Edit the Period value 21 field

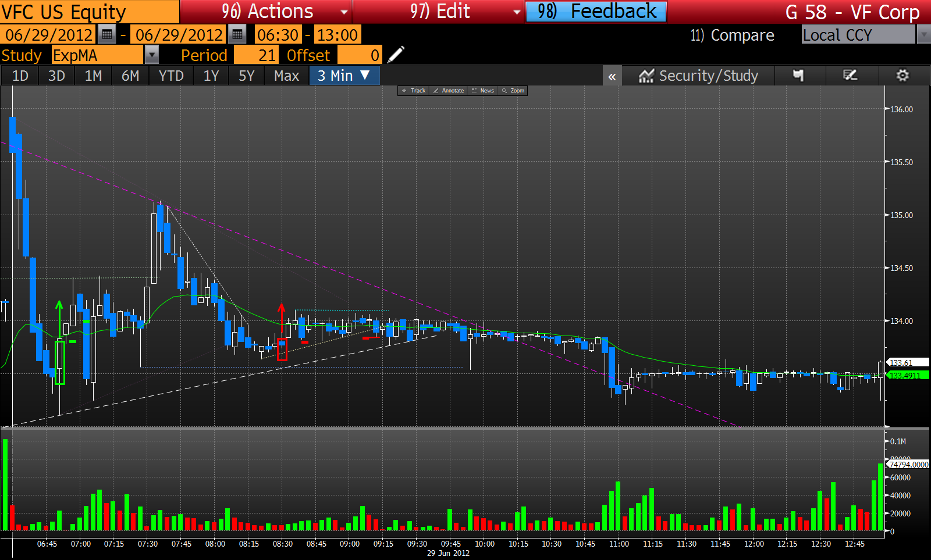click(255, 55)
